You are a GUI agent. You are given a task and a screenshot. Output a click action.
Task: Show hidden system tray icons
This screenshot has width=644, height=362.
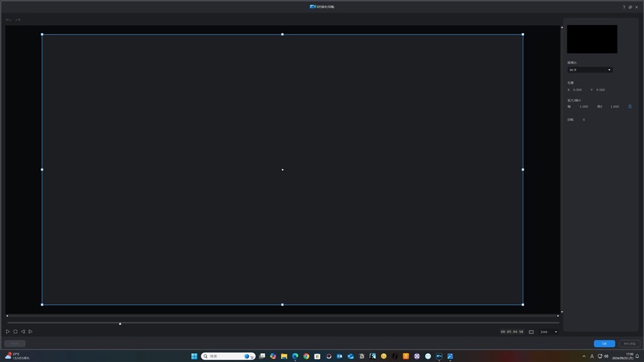[584, 356]
